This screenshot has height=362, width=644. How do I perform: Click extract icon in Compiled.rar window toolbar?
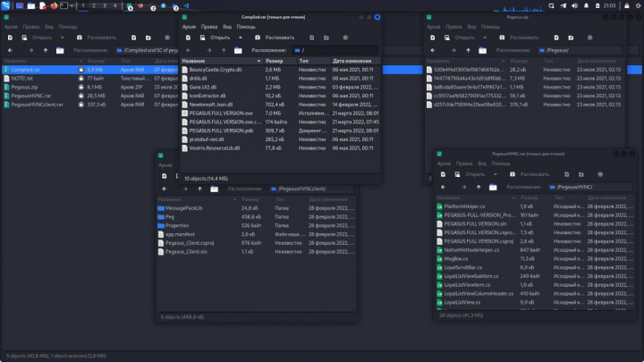coord(258,38)
